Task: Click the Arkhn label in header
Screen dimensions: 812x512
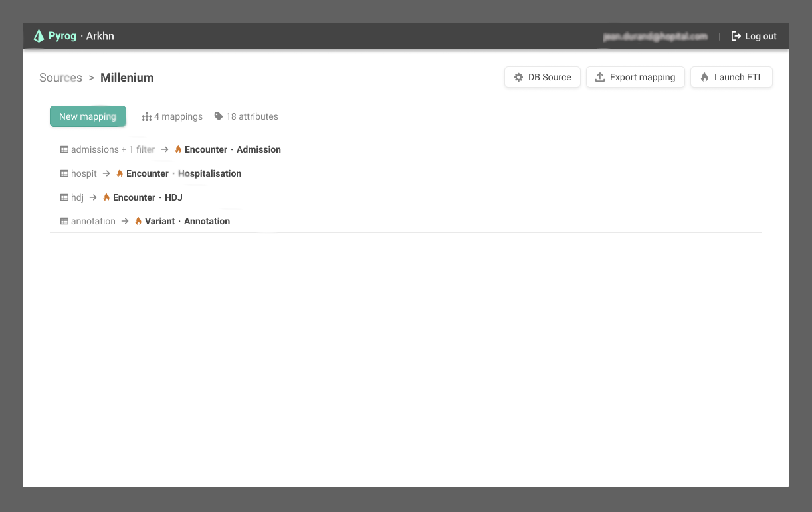Action: pyautogui.click(x=100, y=36)
